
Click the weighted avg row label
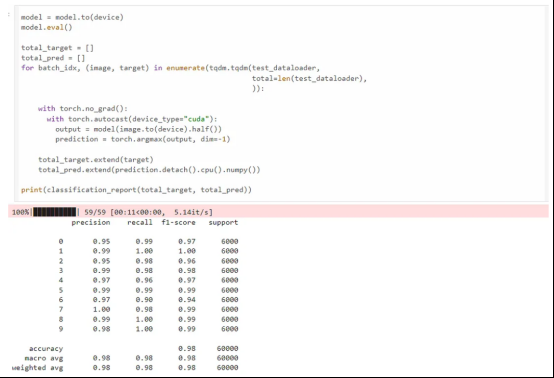[x=37, y=368]
